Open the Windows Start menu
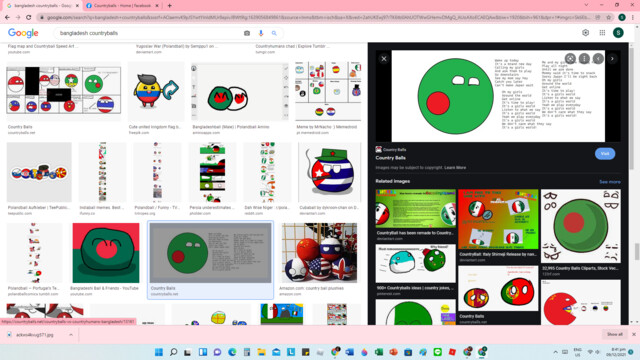 159,352
